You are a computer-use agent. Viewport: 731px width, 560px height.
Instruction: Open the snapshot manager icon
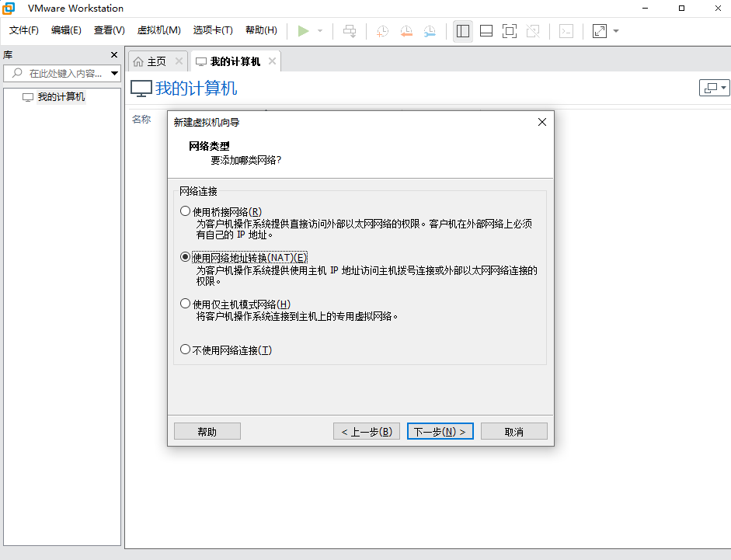pyautogui.click(x=430, y=31)
